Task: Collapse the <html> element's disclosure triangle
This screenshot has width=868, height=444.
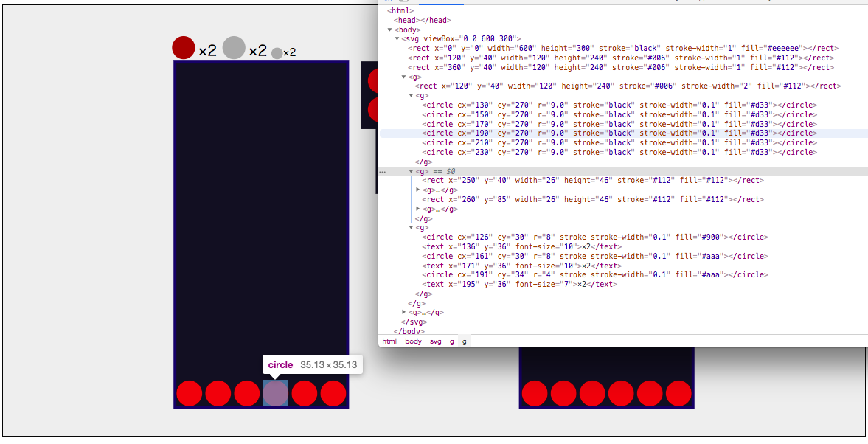Action: [x=384, y=10]
